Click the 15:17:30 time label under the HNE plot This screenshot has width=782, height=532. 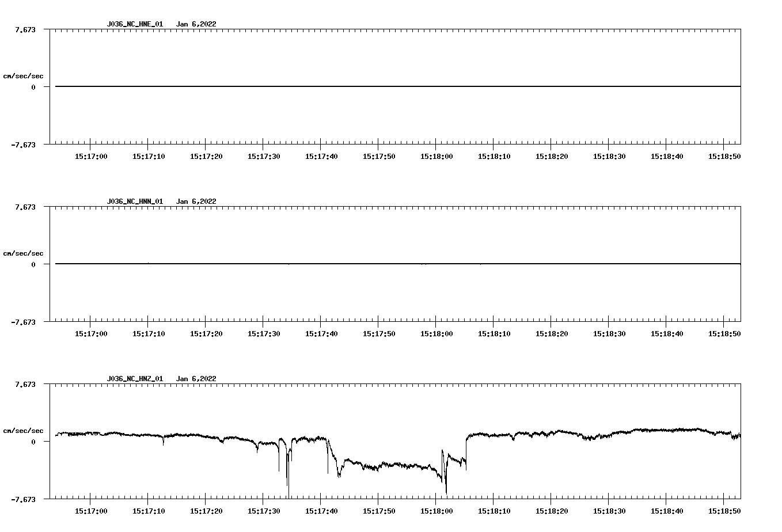(x=264, y=156)
